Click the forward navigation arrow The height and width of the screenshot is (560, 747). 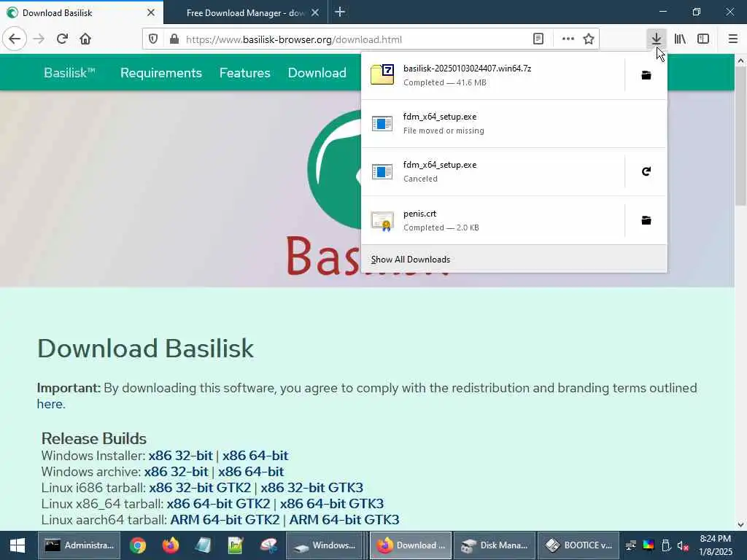pyautogui.click(x=39, y=39)
